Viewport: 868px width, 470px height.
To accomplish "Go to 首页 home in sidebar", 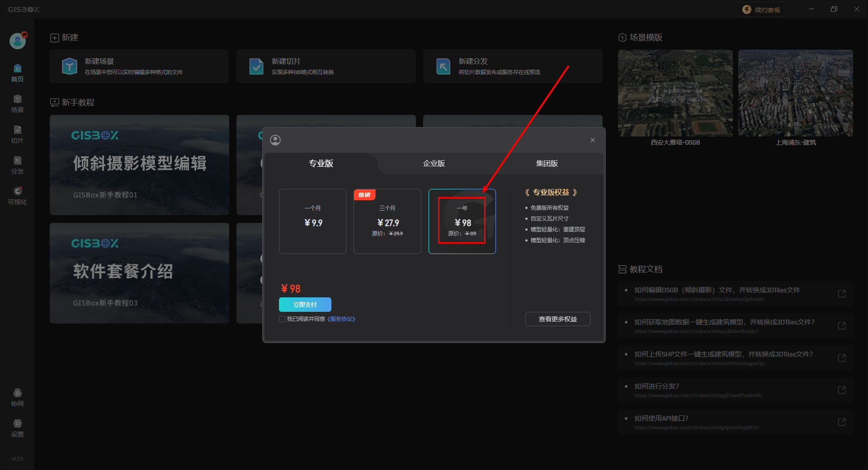I will coord(17,73).
